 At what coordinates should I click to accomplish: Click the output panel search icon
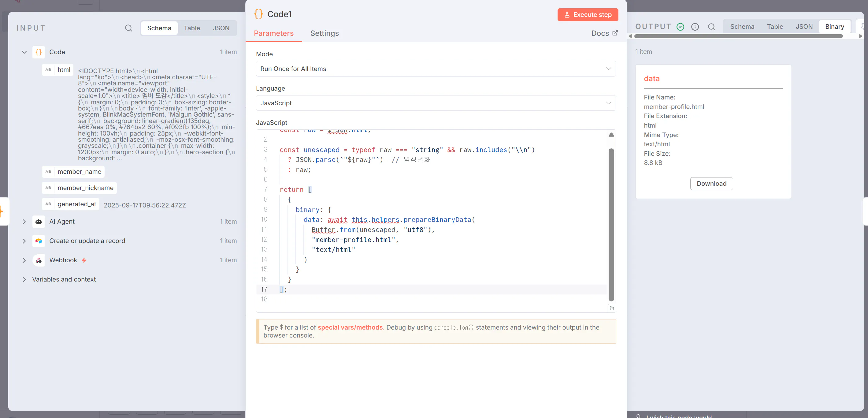[711, 27]
